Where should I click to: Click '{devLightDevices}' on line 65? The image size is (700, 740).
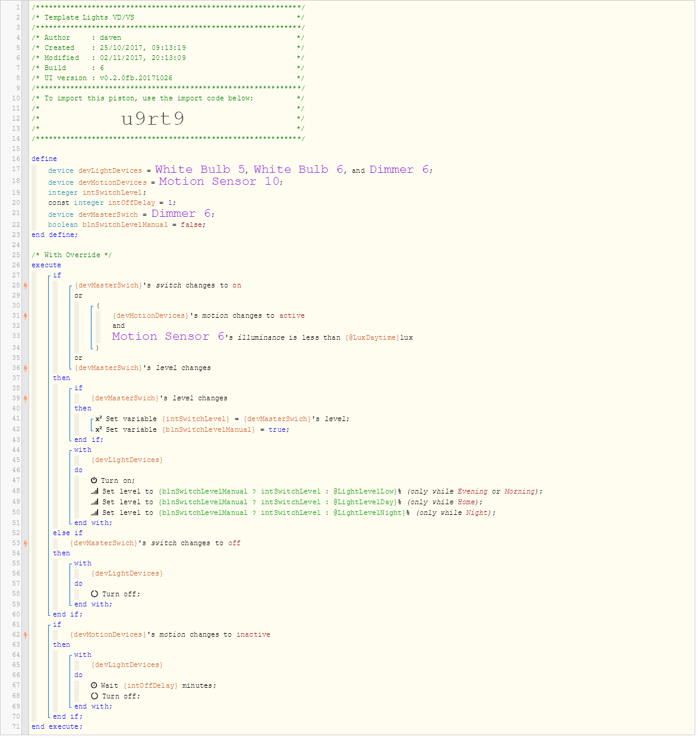(x=127, y=665)
